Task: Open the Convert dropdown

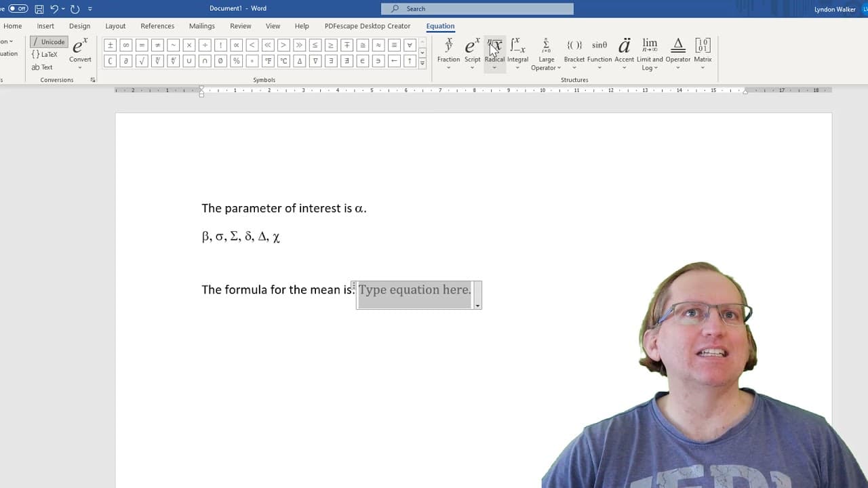Action: 80,54
